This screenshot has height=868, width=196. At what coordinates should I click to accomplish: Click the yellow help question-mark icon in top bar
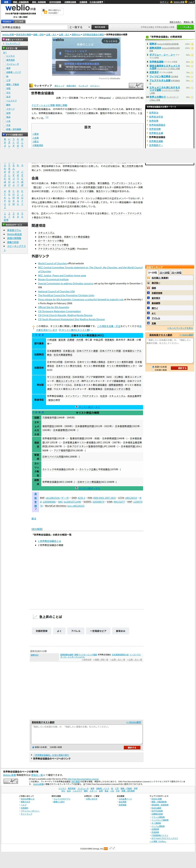186,2
